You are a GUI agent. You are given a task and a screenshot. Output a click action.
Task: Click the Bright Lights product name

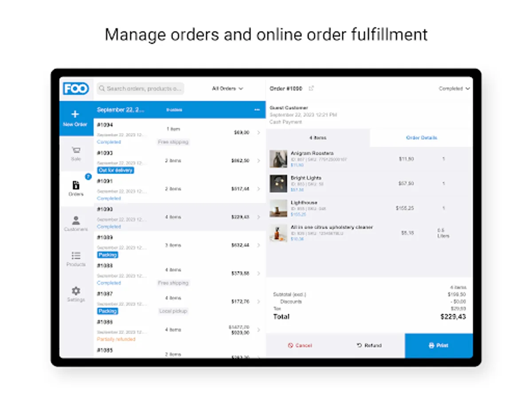pyautogui.click(x=306, y=178)
